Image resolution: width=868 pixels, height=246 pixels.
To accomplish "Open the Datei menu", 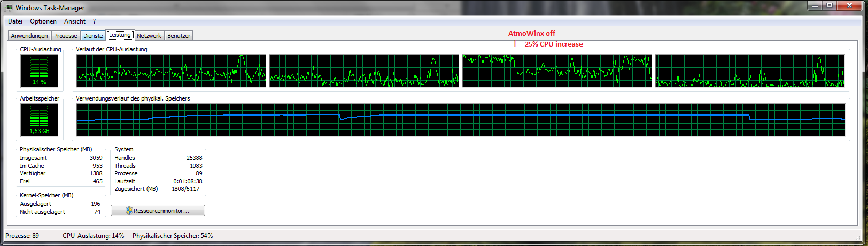I will pyautogui.click(x=15, y=21).
